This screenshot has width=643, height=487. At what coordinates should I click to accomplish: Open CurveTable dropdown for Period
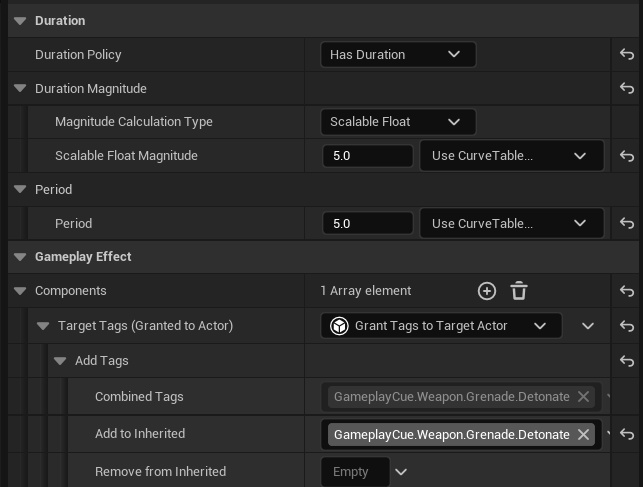510,224
